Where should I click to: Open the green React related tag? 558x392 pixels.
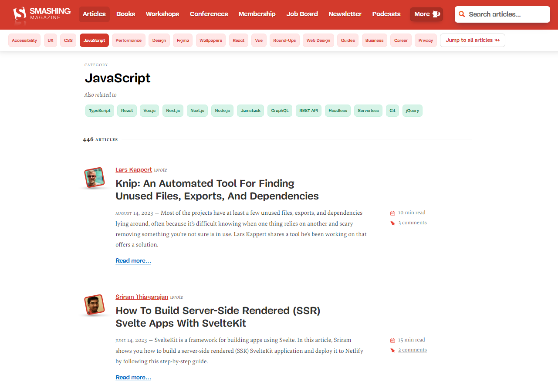pyautogui.click(x=127, y=111)
